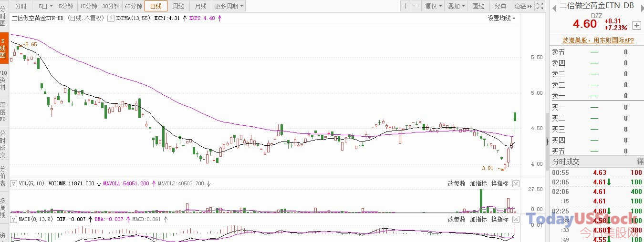Open the 多周期 sidebar tab
Image resolution: width=644 pixels, height=242 pixels.
pyautogui.click(x=4, y=208)
